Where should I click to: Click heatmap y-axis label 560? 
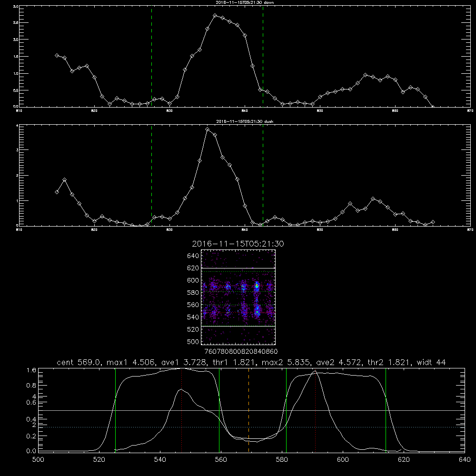193,305
